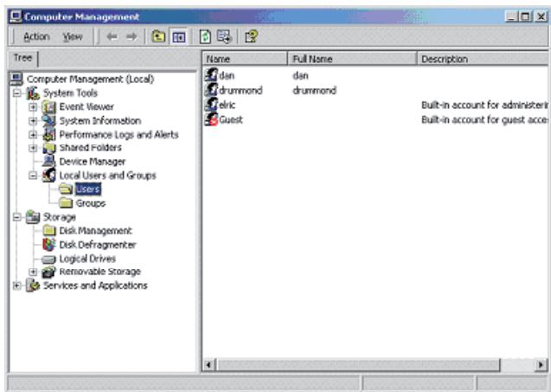Click the Up one level folder icon
This screenshot has width=551, height=392.
158,36
